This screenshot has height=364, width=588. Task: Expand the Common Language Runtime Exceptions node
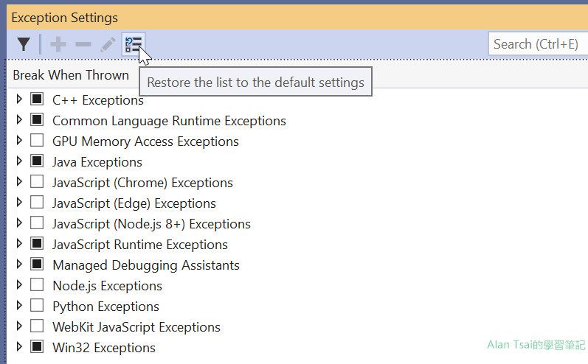click(19, 120)
